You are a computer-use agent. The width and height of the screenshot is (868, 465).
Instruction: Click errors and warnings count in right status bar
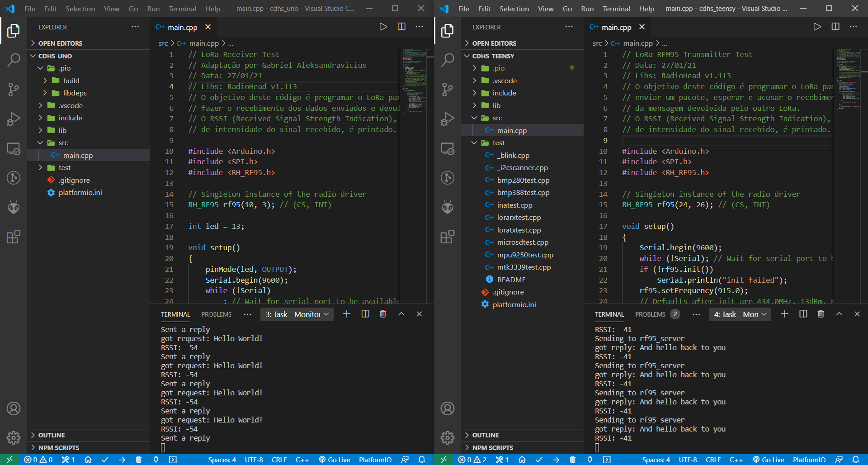point(472,460)
